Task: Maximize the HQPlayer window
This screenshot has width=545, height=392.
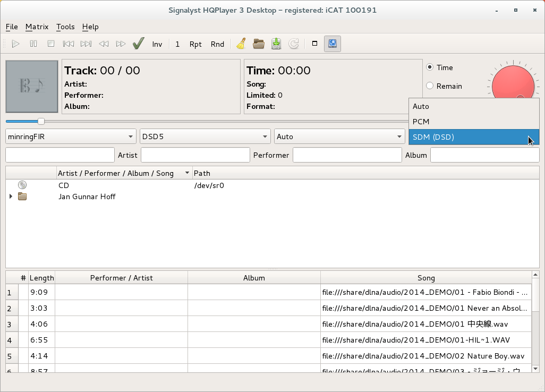Action: pos(516,11)
